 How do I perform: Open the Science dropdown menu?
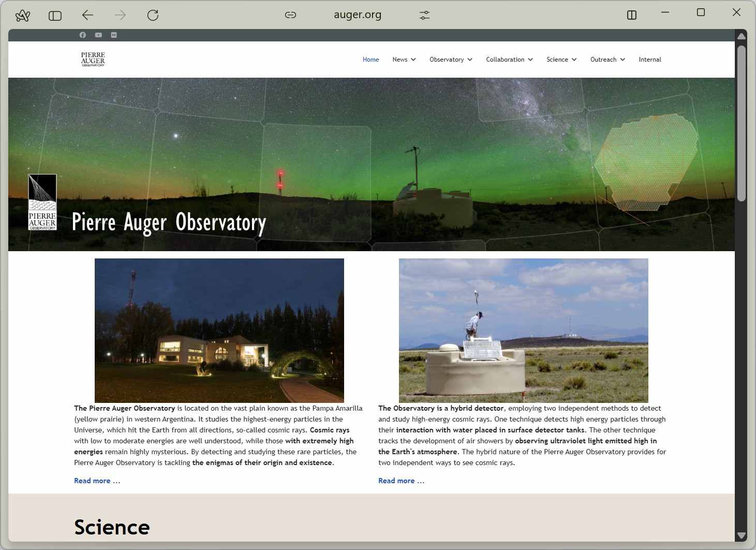(x=561, y=60)
